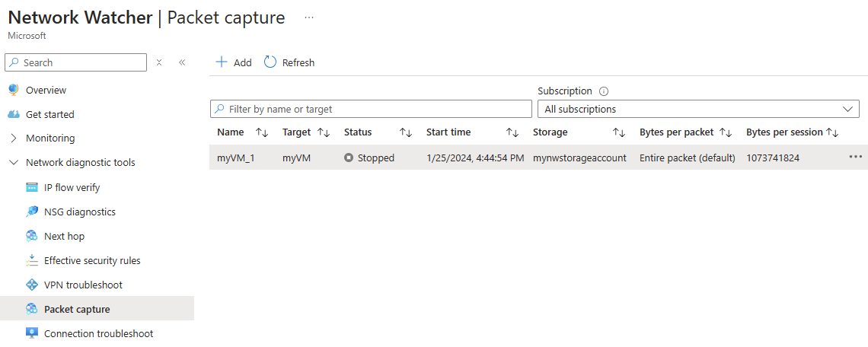Sort the table by Start time
The height and width of the screenshot is (347, 868).
pyautogui.click(x=512, y=132)
